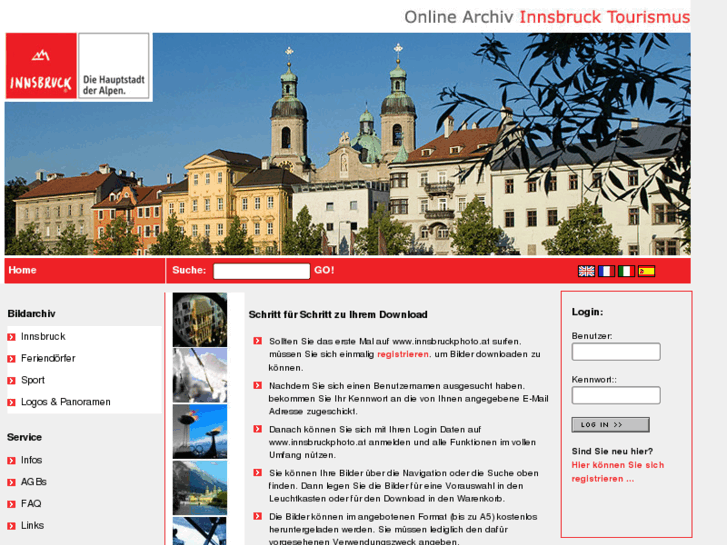Open the river and mountains thumbnail

tap(200, 487)
